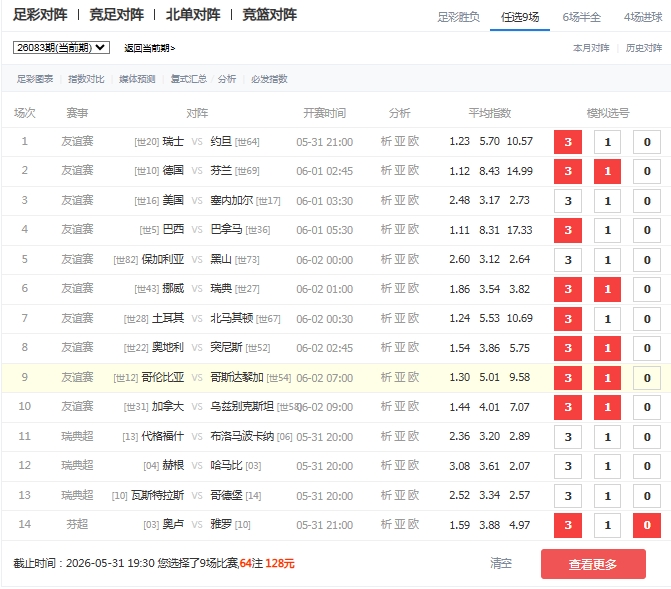Image resolution: width=671 pixels, height=589 pixels.
Task: Deselect 1 for 挪威 vs 瑞典
Action: [x=607, y=289]
